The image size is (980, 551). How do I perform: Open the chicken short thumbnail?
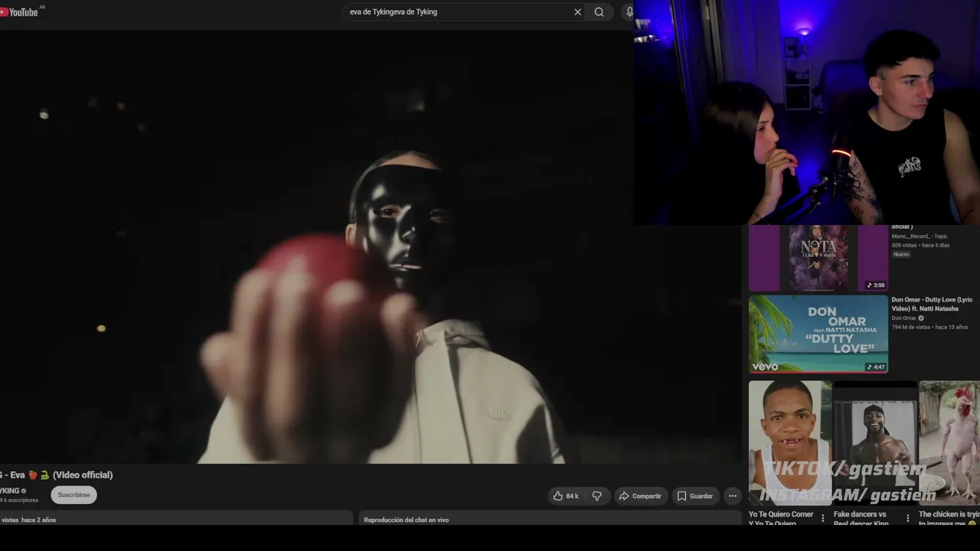point(949,443)
